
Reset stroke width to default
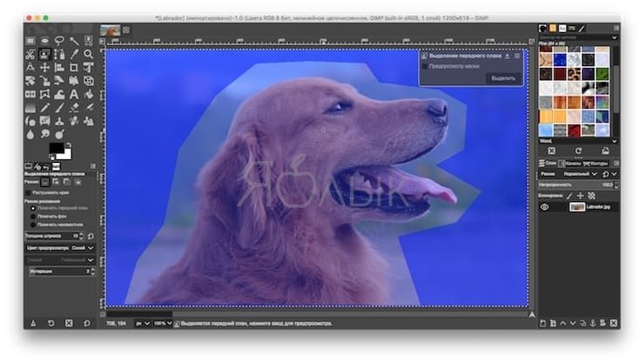pyautogui.click(x=91, y=236)
